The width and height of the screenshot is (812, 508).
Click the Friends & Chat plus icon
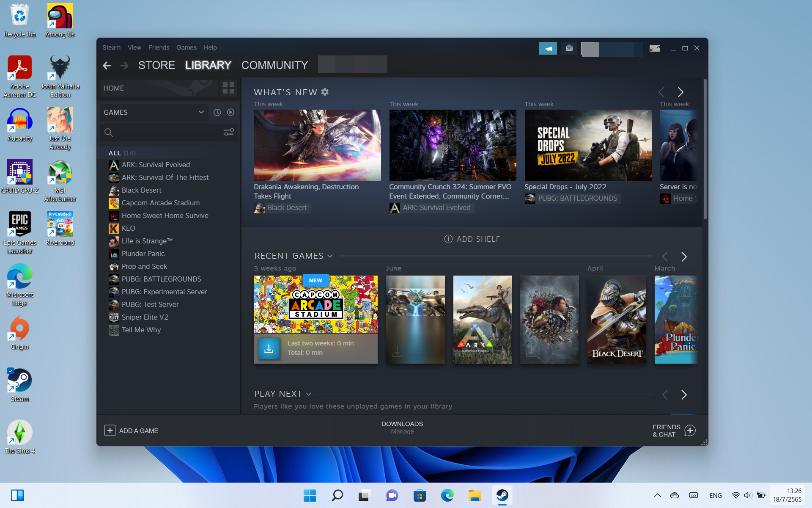[690, 431]
